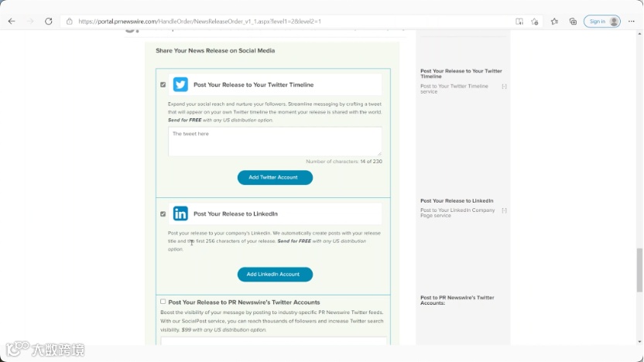Open browser Settings and more menu
Screen dimensions: 644x362
click(632, 22)
